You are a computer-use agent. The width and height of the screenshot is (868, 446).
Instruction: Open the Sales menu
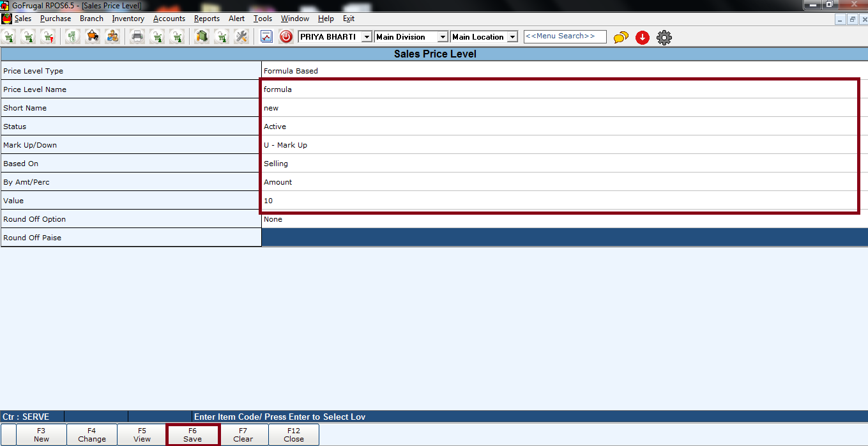point(23,19)
